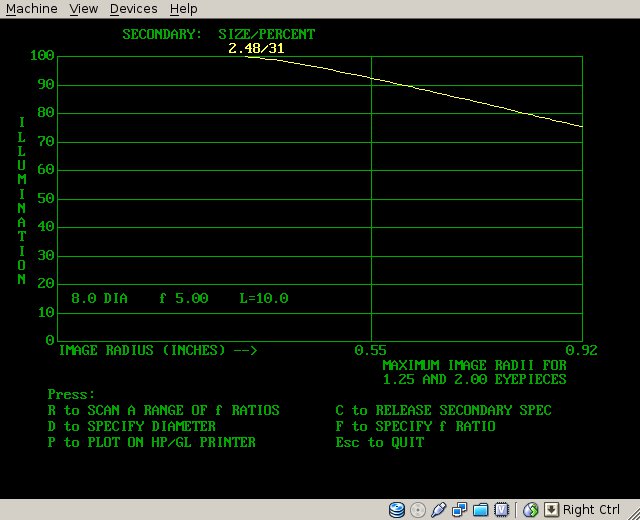
Task: Click the C to RELEASE SECONDARY SPEC line
Action: pyautogui.click(x=443, y=410)
